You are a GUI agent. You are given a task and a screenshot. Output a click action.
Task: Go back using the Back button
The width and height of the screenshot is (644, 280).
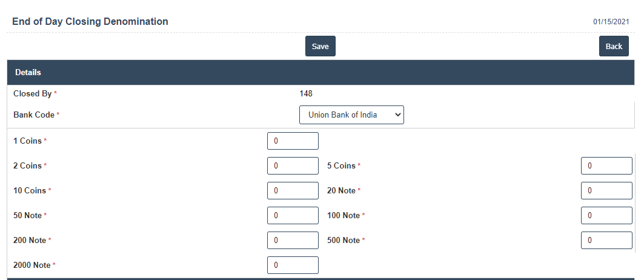click(613, 46)
